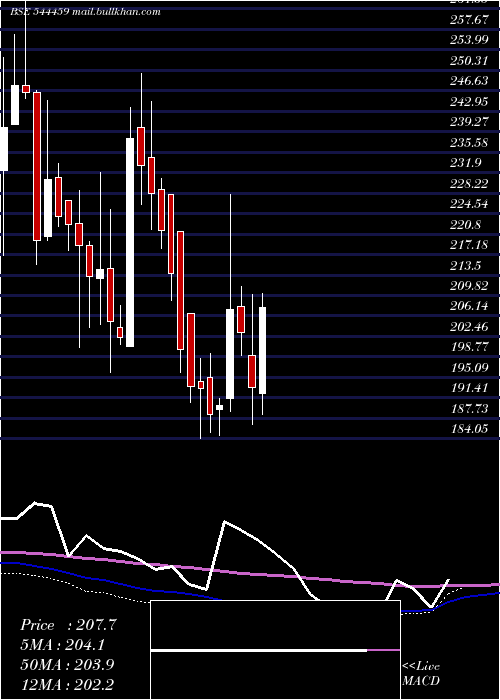Click the 250.31 price axis label

pos(468,60)
